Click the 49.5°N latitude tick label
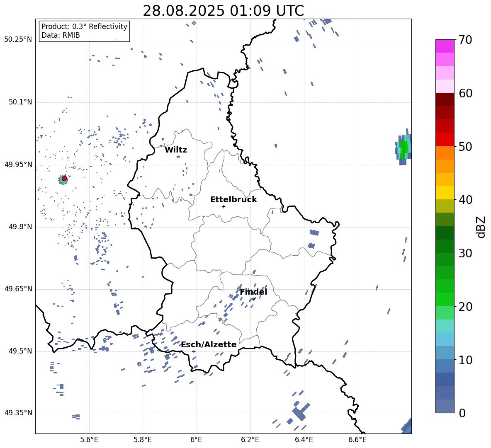The width and height of the screenshot is (491, 448). tap(20, 351)
